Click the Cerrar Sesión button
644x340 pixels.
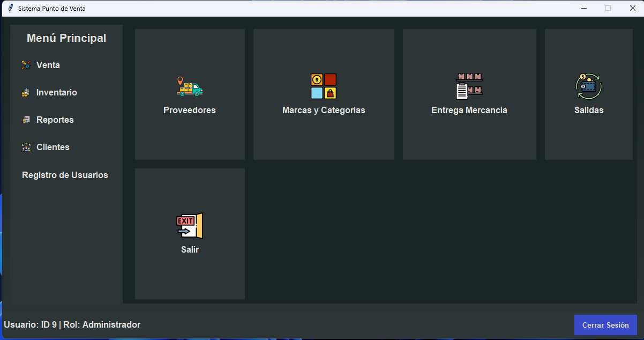tap(605, 325)
